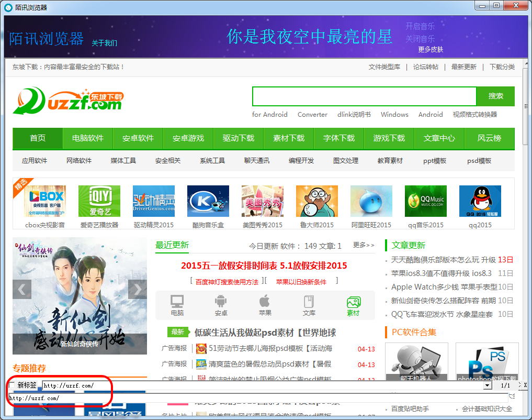Image resolution: width=532 pixels, height=420 pixels.
Task: Open the 苹果以旧换新条件 link
Action: [x=301, y=282]
